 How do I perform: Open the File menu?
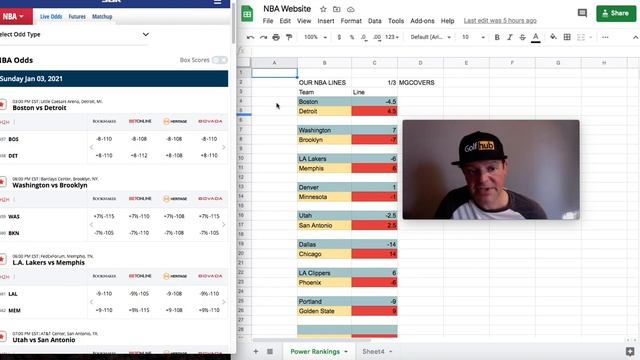pyautogui.click(x=268, y=21)
